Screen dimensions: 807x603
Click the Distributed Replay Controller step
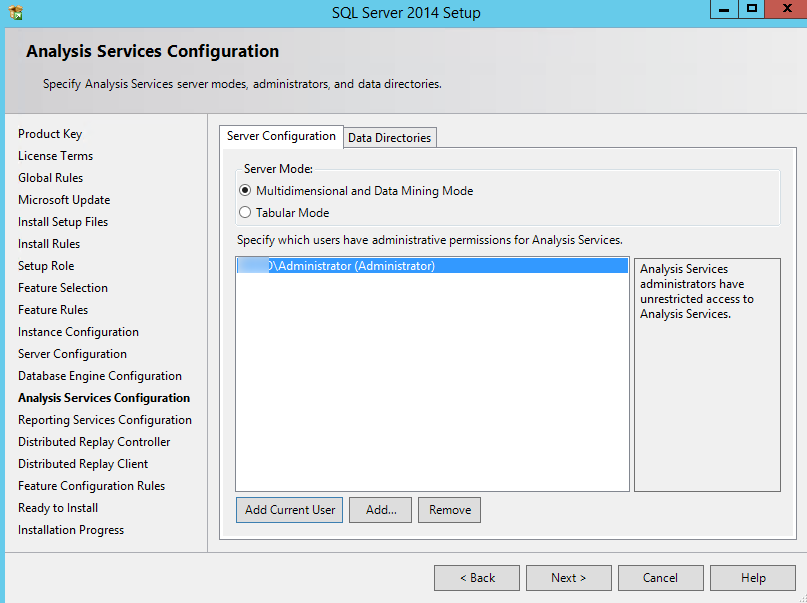(94, 442)
